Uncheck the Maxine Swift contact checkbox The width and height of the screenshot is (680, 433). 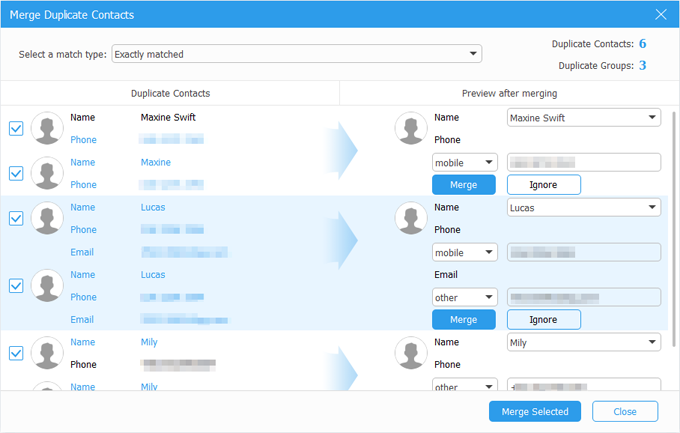[16, 128]
